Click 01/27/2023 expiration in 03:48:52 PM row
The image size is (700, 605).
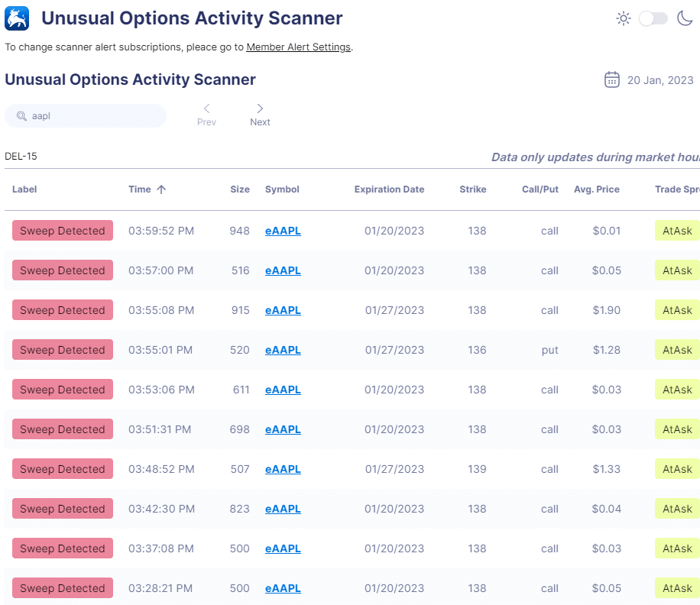click(x=394, y=469)
